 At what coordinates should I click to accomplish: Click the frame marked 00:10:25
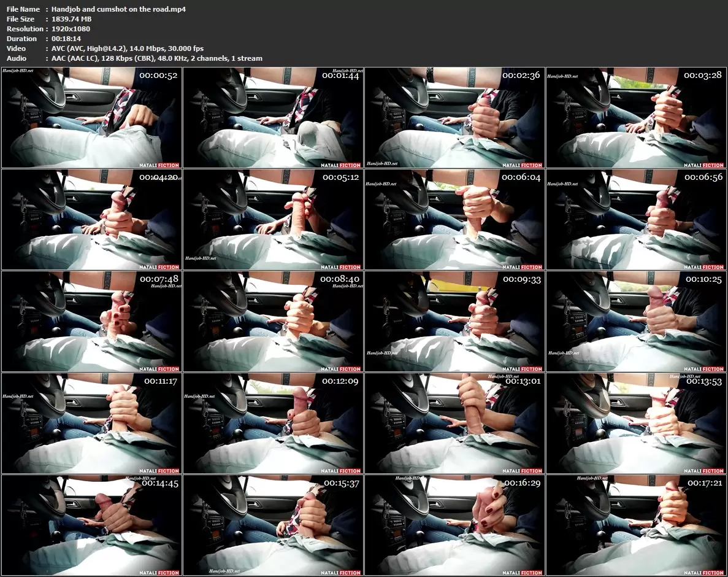click(635, 322)
